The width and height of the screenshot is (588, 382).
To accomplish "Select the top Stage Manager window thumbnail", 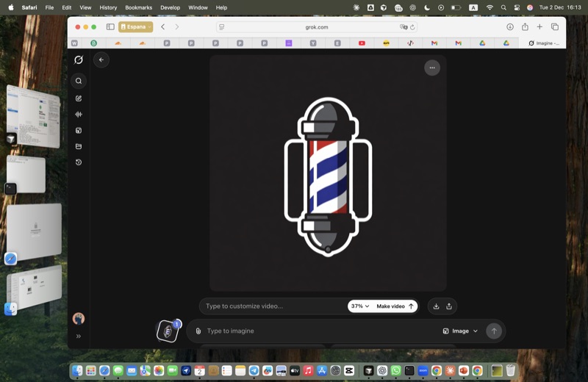I will 33,116.
